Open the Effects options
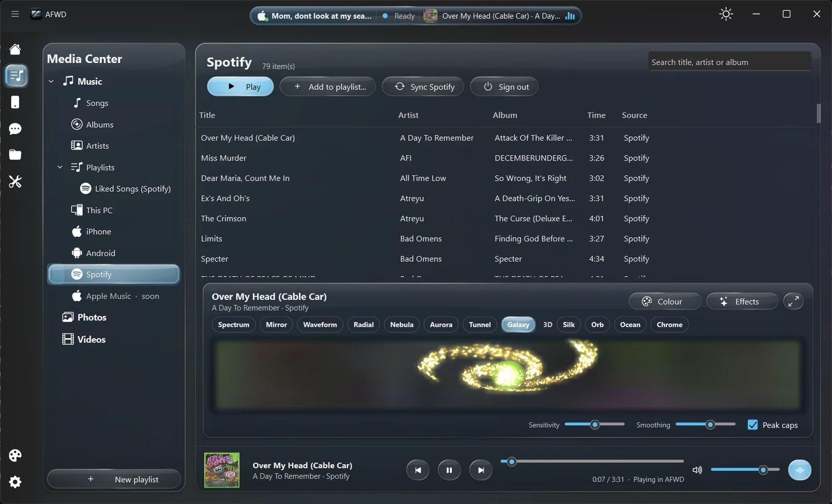 (x=742, y=301)
